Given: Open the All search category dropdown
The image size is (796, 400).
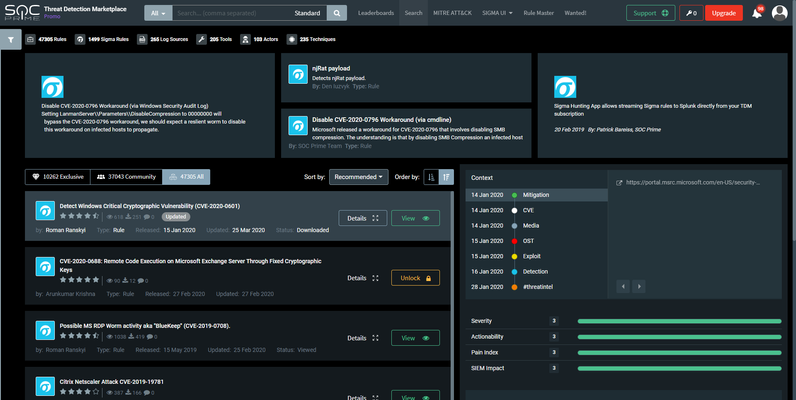Looking at the screenshot, I should [158, 13].
